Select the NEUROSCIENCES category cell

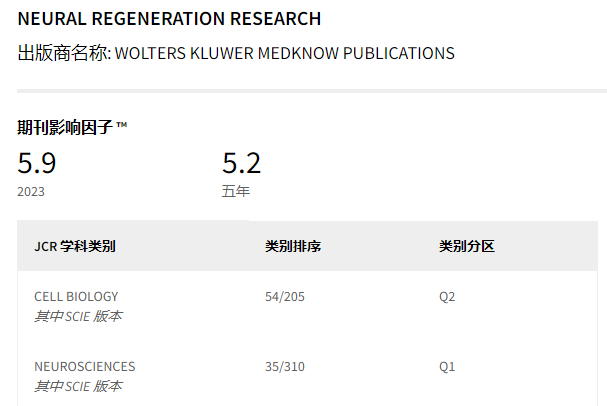point(85,367)
